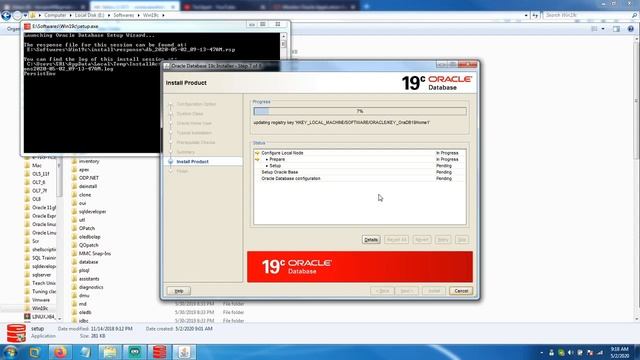640x360 pixels.
Task: Select the Vmware folder in navigation tree
Action: (41, 300)
